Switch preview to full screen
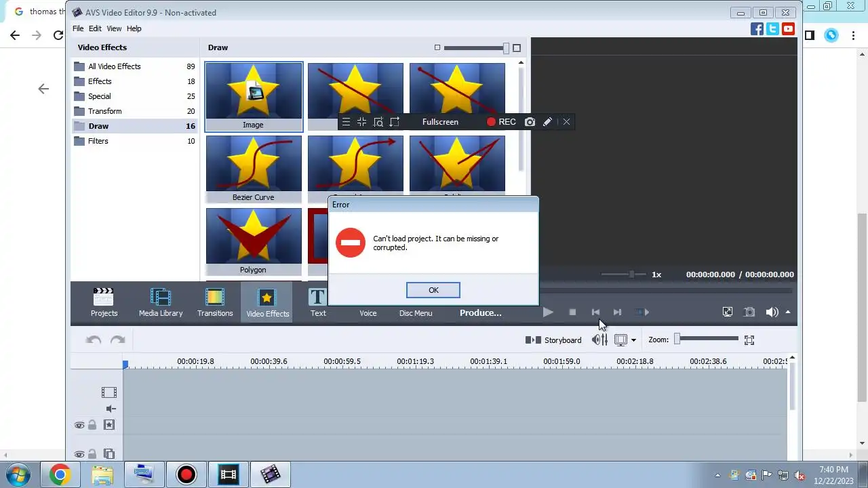The image size is (868, 488). [728, 312]
